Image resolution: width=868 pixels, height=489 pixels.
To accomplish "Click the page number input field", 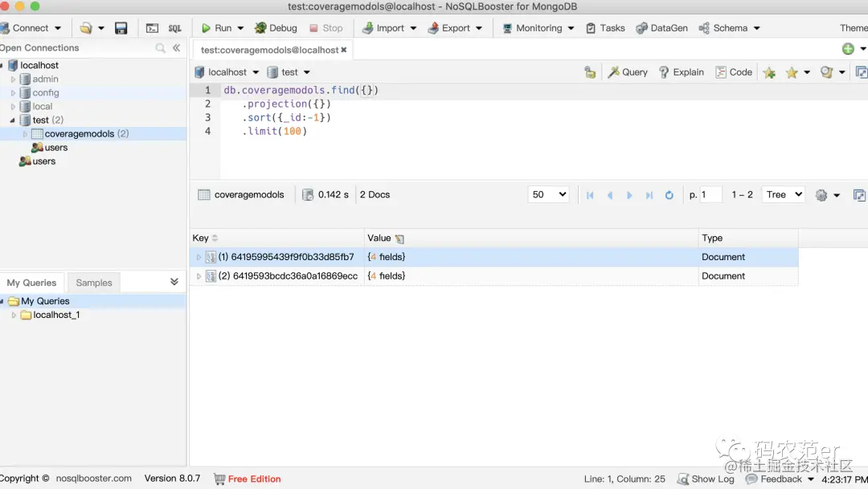I will 710,194.
